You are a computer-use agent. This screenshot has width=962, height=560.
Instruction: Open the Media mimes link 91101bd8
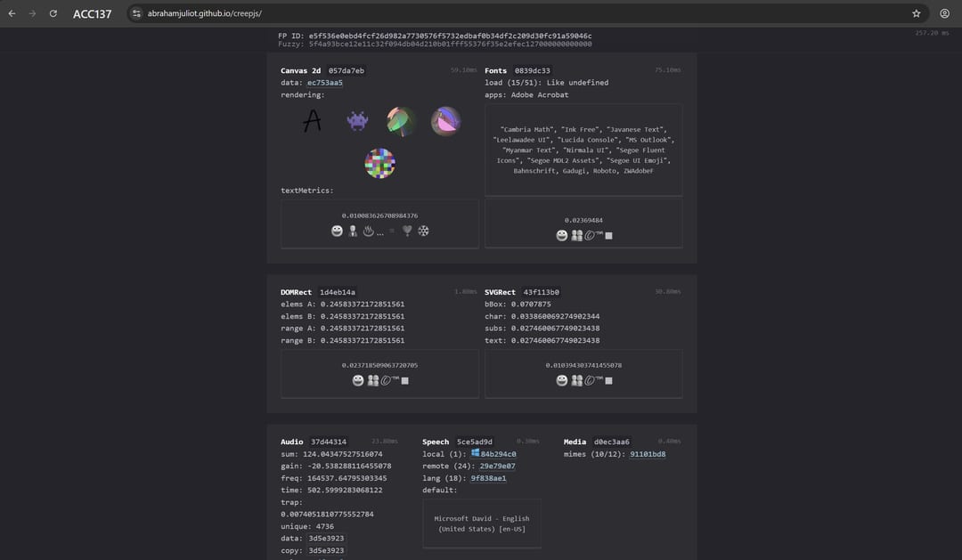coord(648,455)
